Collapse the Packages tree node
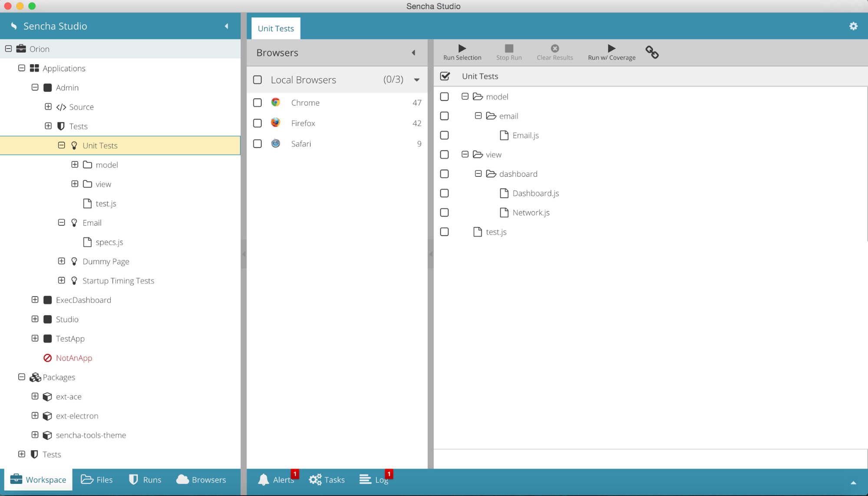 point(22,377)
